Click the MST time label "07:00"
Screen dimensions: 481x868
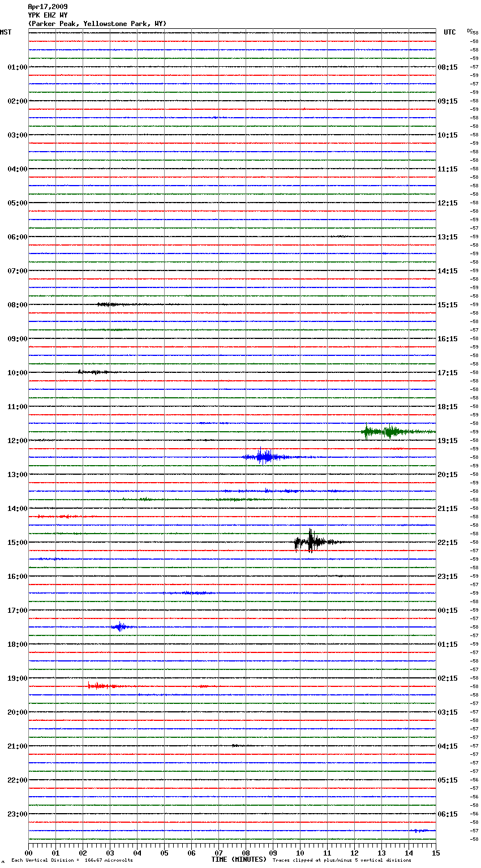(x=18, y=271)
